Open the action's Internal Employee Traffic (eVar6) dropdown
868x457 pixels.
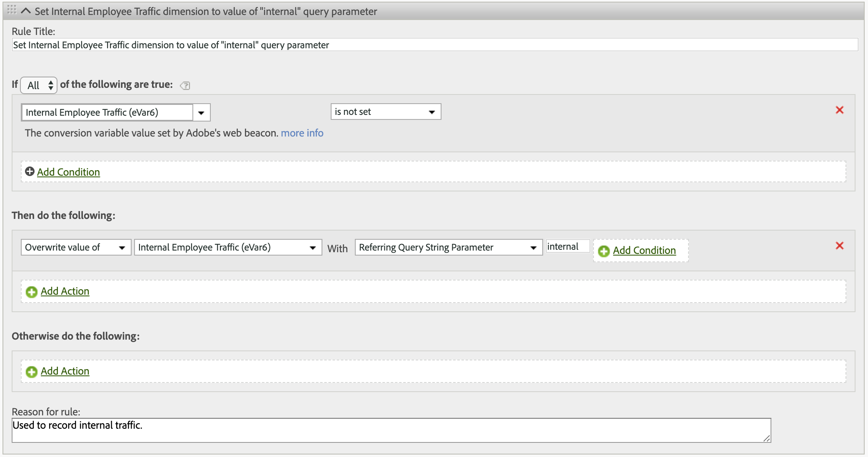pyautogui.click(x=228, y=247)
